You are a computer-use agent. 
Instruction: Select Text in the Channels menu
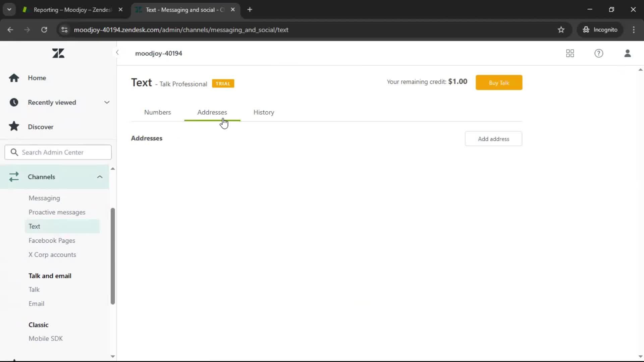pyautogui.click(x=62, y=226)
